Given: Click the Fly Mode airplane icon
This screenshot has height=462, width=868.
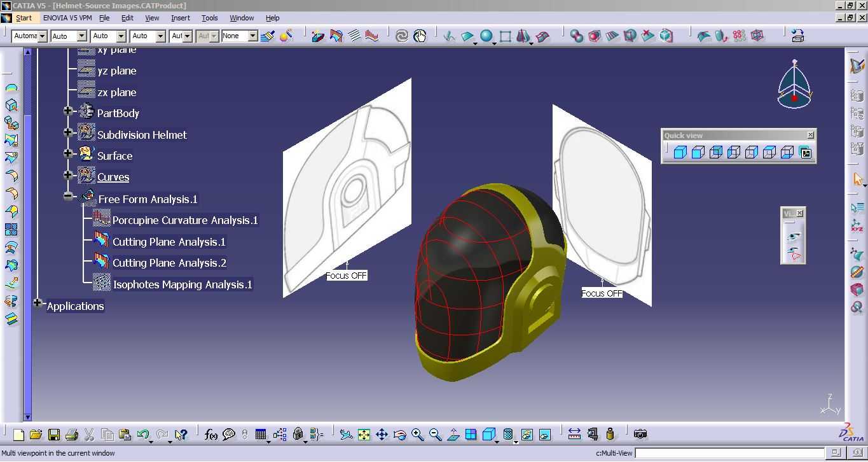Looking at the screenshot, I should click(346, 435).
